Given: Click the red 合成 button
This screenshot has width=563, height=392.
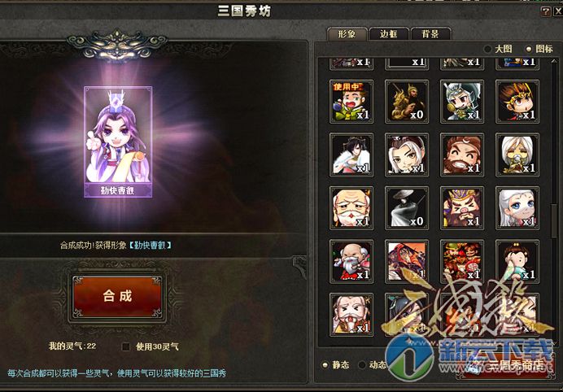Looking at the screenshot, I should point(117,297).
